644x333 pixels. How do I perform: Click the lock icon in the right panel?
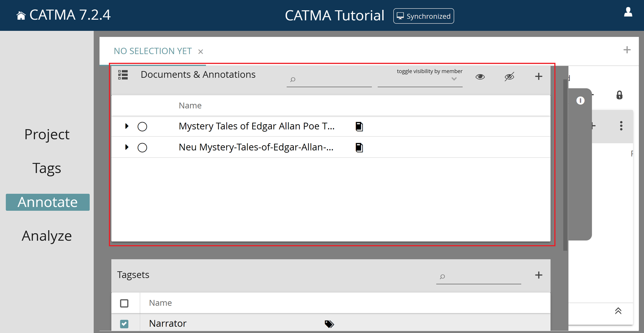click(x=619, y=95)
